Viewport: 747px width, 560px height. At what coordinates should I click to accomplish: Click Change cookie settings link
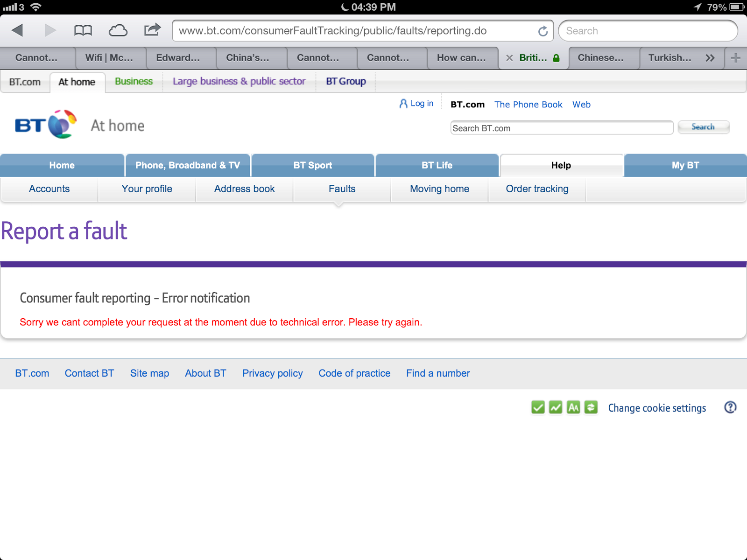[x=657, y=408]
